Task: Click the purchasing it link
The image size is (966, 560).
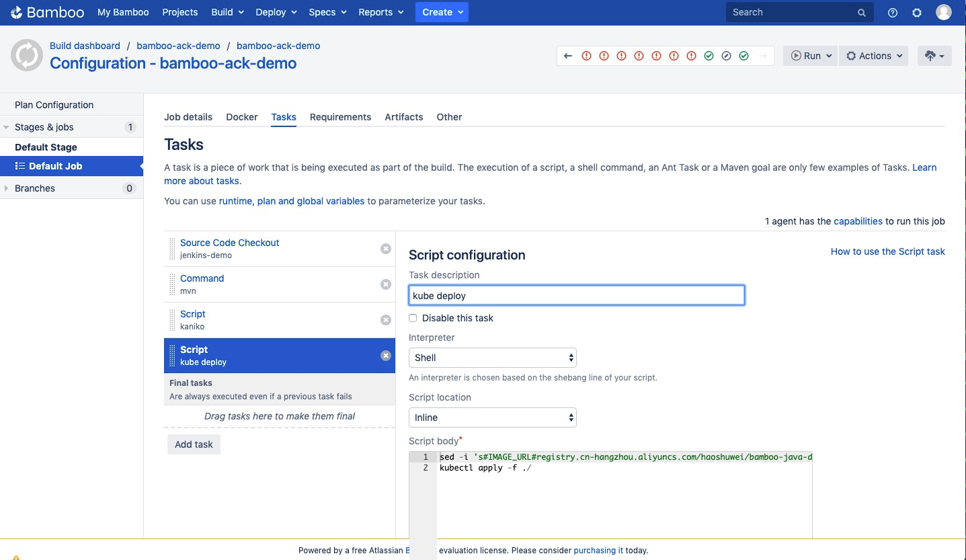Action: 598,550
